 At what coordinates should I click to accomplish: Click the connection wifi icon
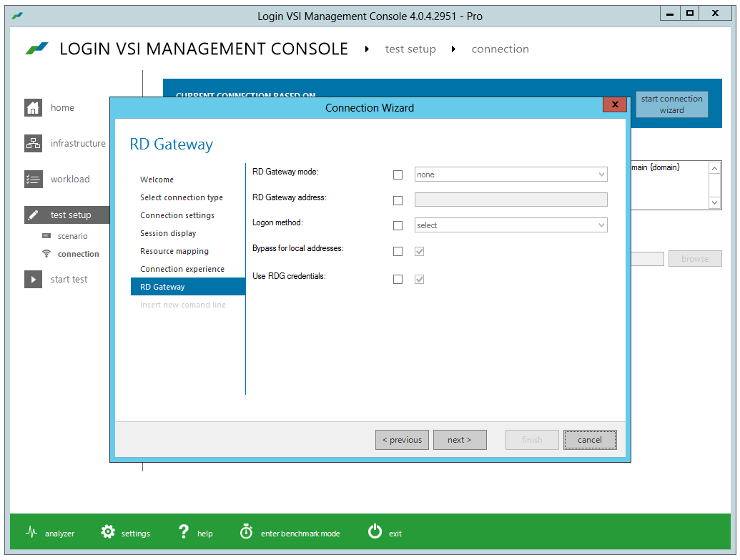[46, 254]
